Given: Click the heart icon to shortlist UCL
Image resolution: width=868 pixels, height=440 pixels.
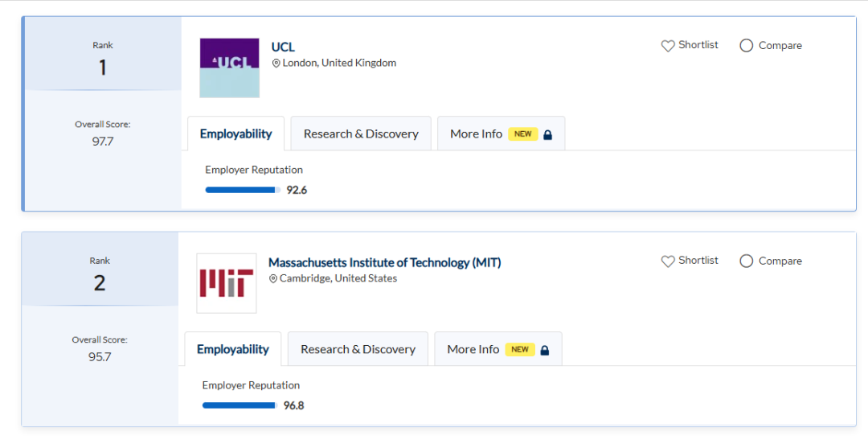Looking at the screenshot, I should coord(668,46).
